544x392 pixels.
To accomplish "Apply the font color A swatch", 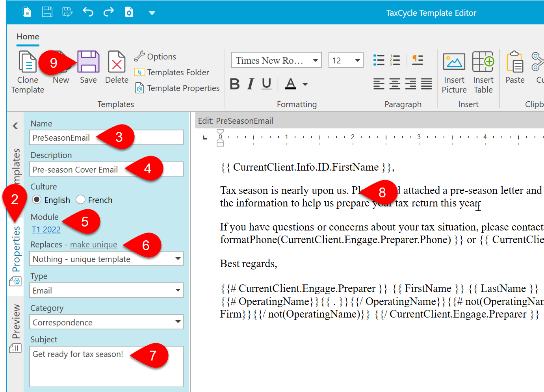I will [x=291, y=84].
